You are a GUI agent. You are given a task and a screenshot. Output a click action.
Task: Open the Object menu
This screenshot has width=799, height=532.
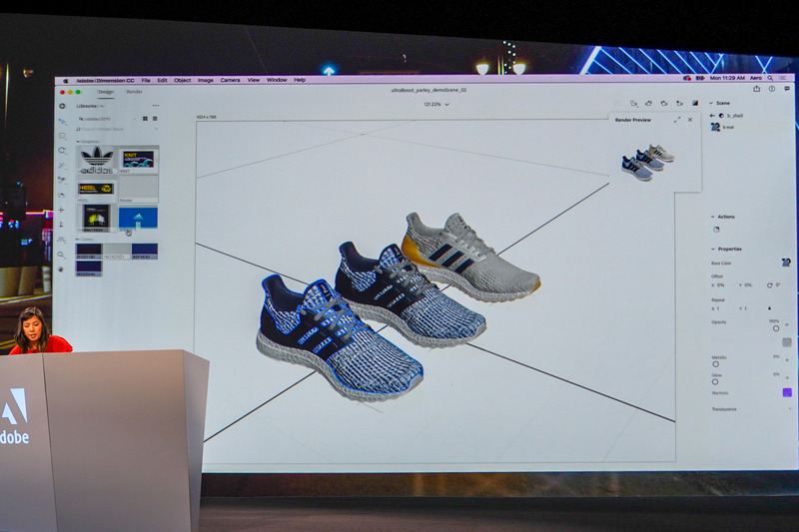tap(182, 81)
